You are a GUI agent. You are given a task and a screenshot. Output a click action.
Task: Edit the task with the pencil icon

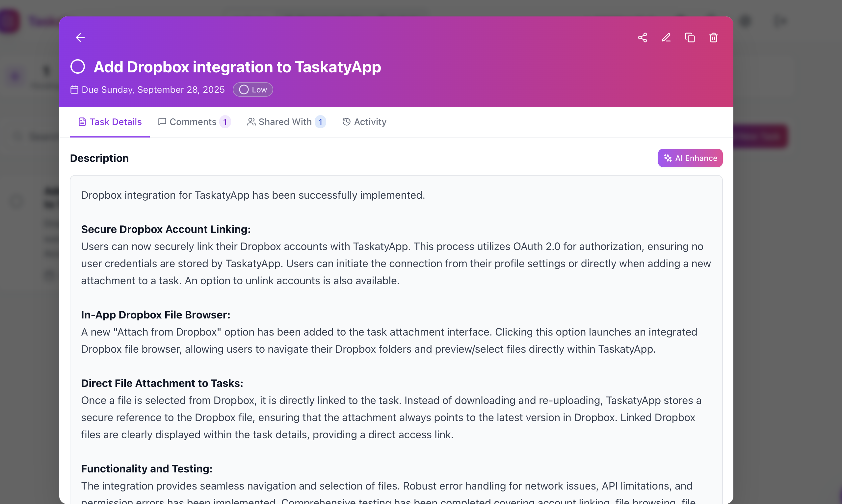pyautogui.click(x=666, y=38)
